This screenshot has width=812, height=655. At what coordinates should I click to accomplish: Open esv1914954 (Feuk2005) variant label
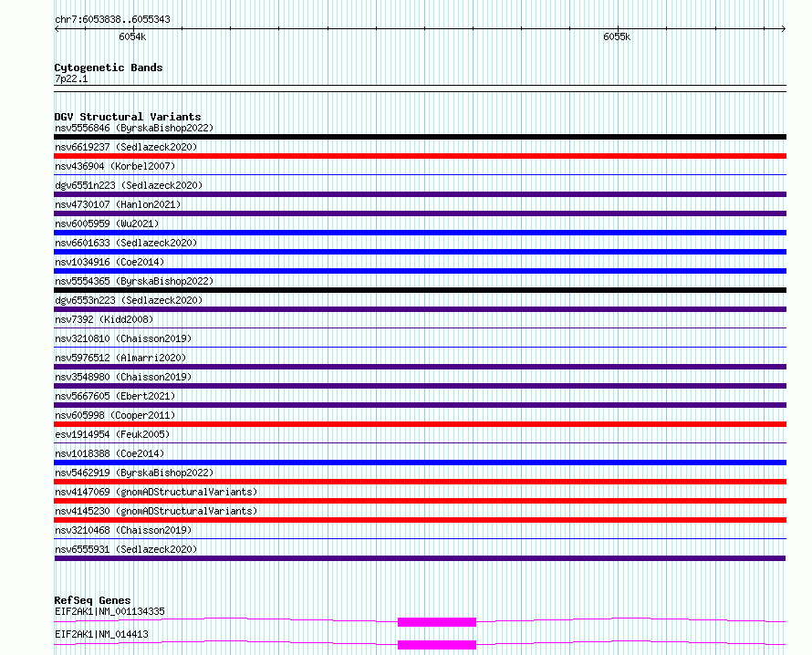112,434
